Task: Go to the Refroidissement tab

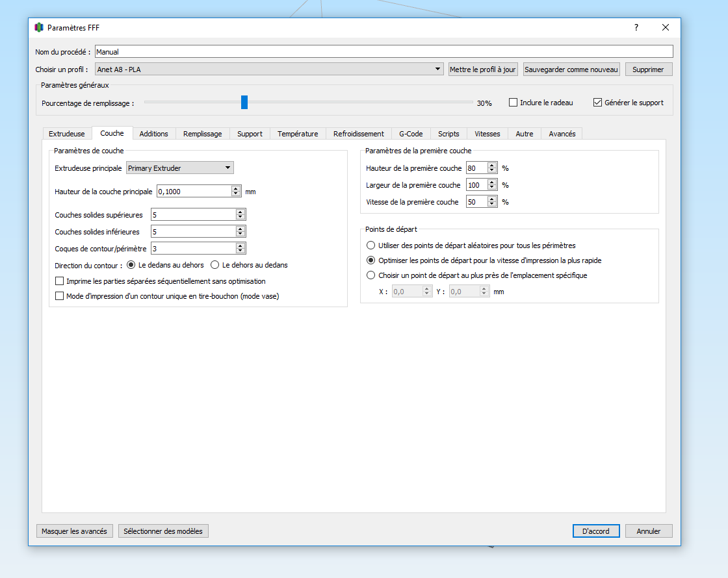Action: pyautogui.click(x=358, y=134)
